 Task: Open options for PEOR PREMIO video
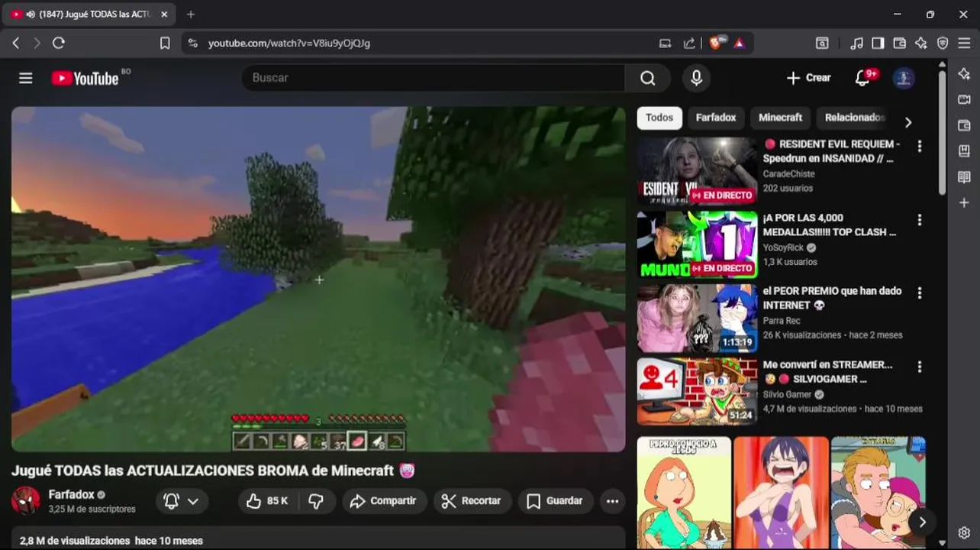pyautogui.click(x=919, y=293)
